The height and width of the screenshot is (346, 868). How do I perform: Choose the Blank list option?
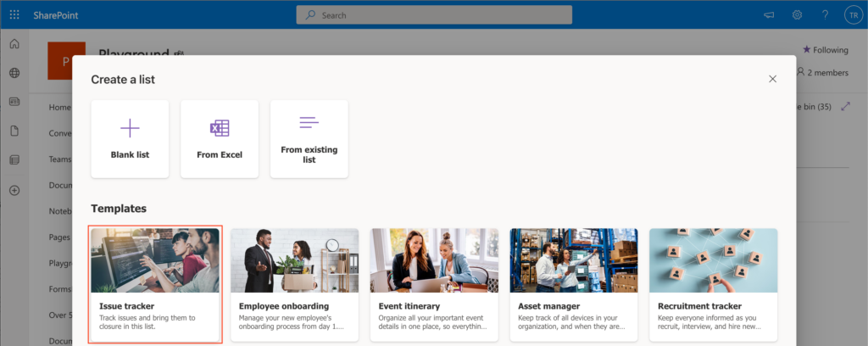coord(130,139)
